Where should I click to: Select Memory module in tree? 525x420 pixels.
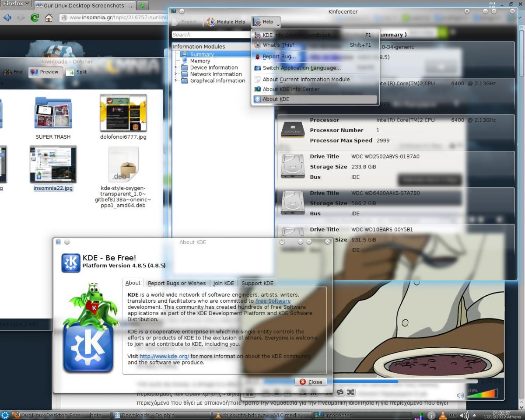pos(199,61)
